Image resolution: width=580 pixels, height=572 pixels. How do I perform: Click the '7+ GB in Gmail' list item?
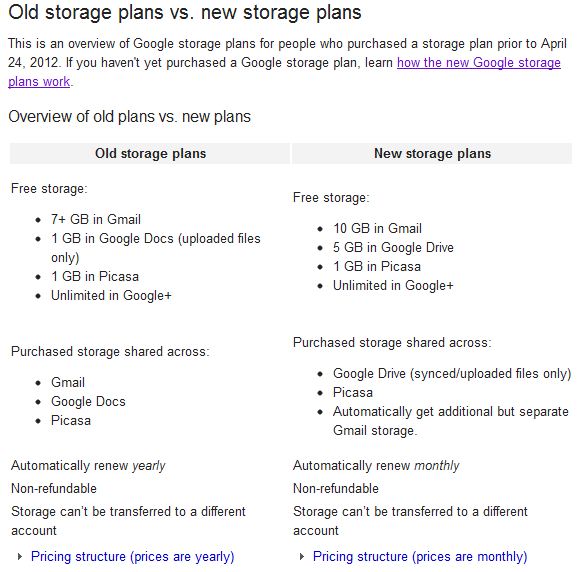click(96, 219)
